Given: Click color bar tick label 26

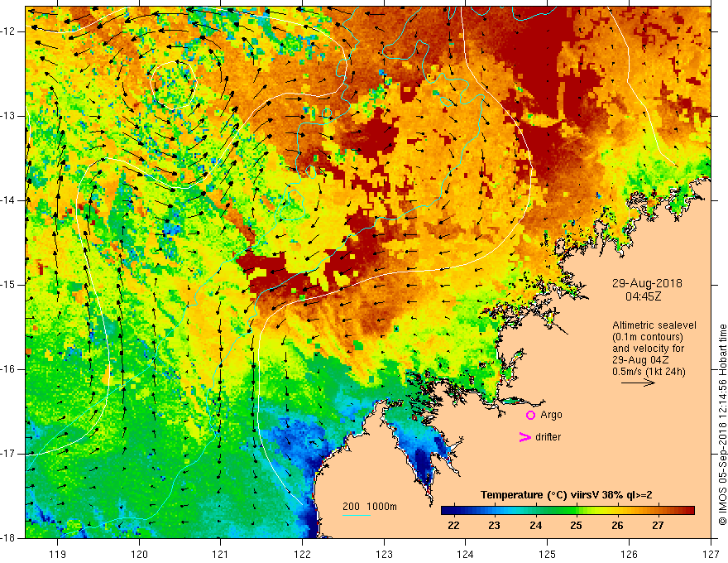Looking at the screenshot, I should pyautogui.click(x=617, y=526).
